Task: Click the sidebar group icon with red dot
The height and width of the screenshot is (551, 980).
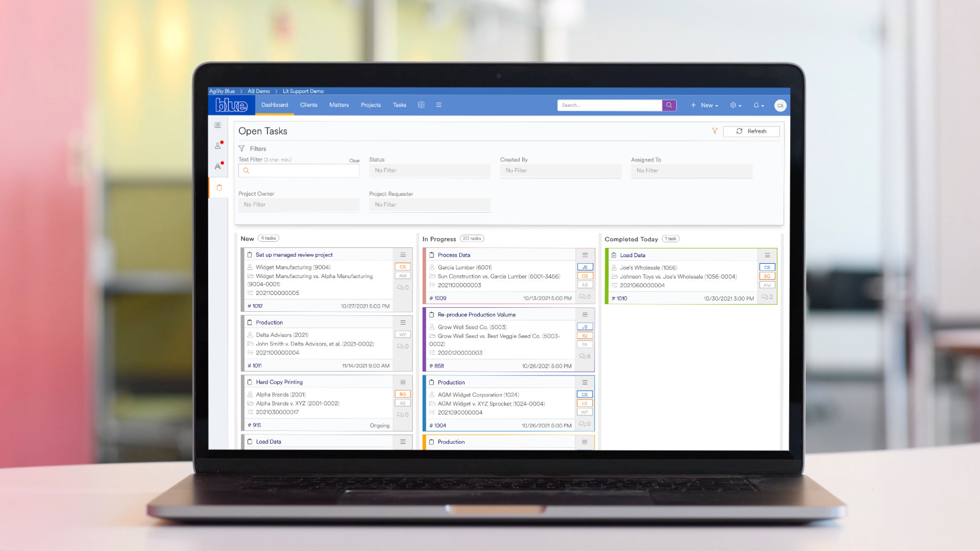Action: (218, 166)
